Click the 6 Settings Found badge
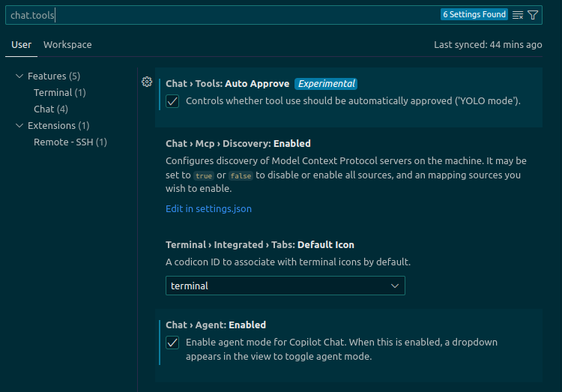Viewport: 562px width, 392px height. pos(474,15)
